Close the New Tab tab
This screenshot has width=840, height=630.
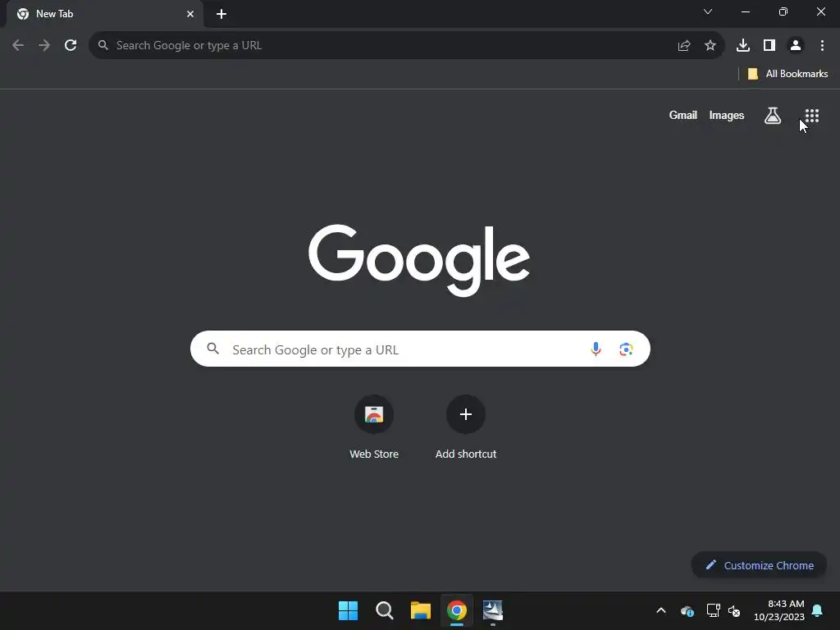(x=190, y=14)
